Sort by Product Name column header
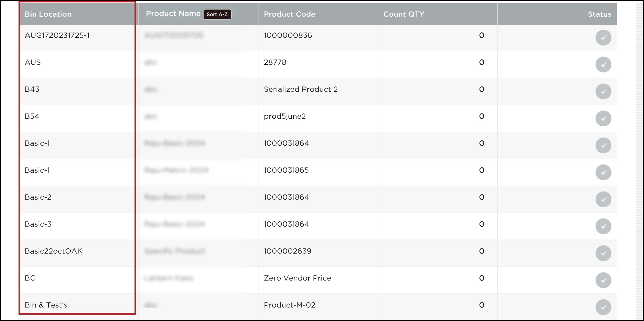Screen dimensions: 644x321 [x=173, y=14]
